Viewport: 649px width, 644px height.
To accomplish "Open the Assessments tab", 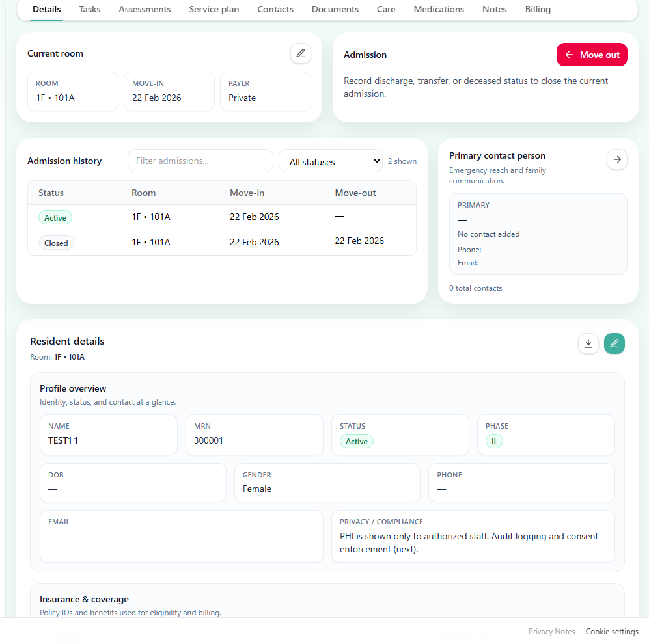I will pos(144,9).
